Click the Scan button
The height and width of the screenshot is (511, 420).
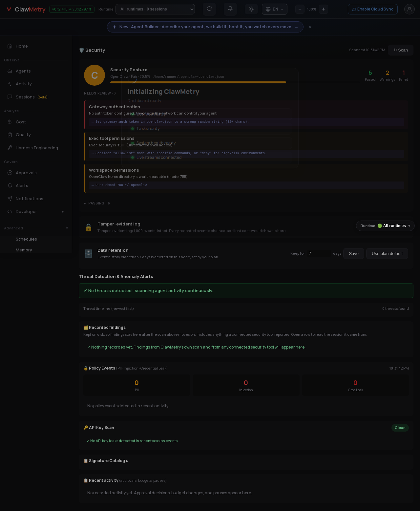pyautogui.click(x=401, y=50)
